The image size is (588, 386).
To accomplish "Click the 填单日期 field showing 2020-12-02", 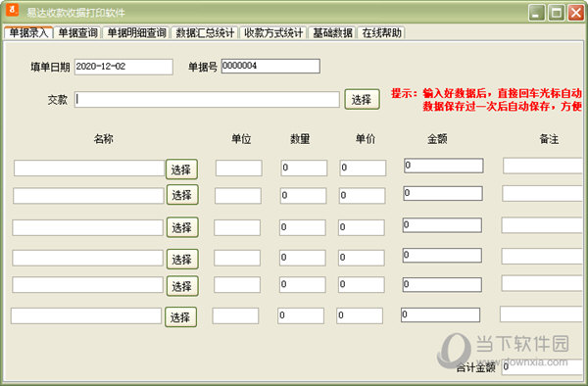I will pos(123,67).
